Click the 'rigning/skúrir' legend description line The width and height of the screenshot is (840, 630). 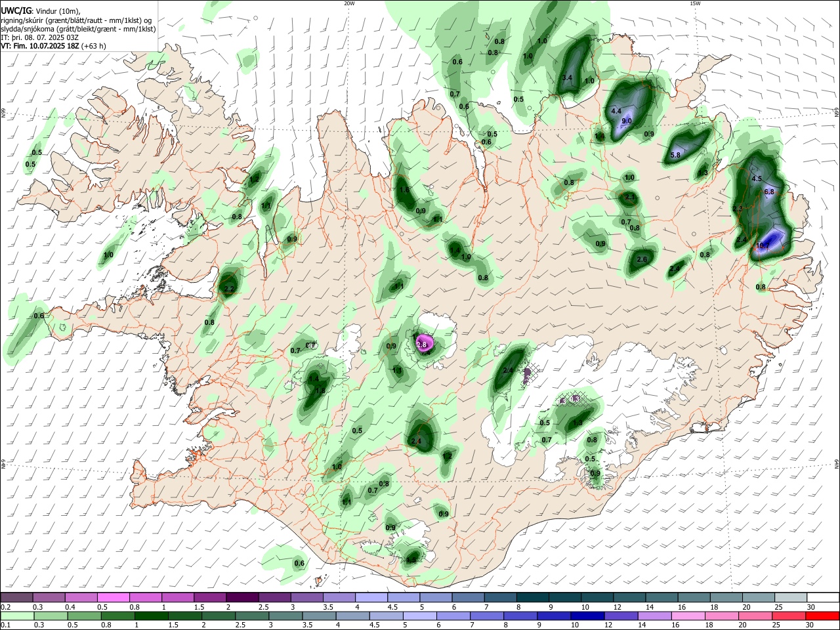[76, 20]
